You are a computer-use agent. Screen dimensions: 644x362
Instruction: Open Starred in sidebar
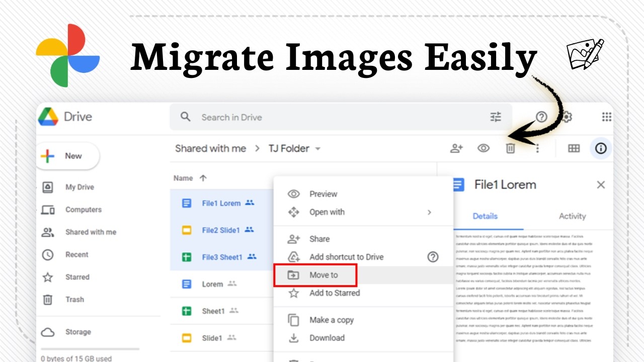click(x=77, y=277)
